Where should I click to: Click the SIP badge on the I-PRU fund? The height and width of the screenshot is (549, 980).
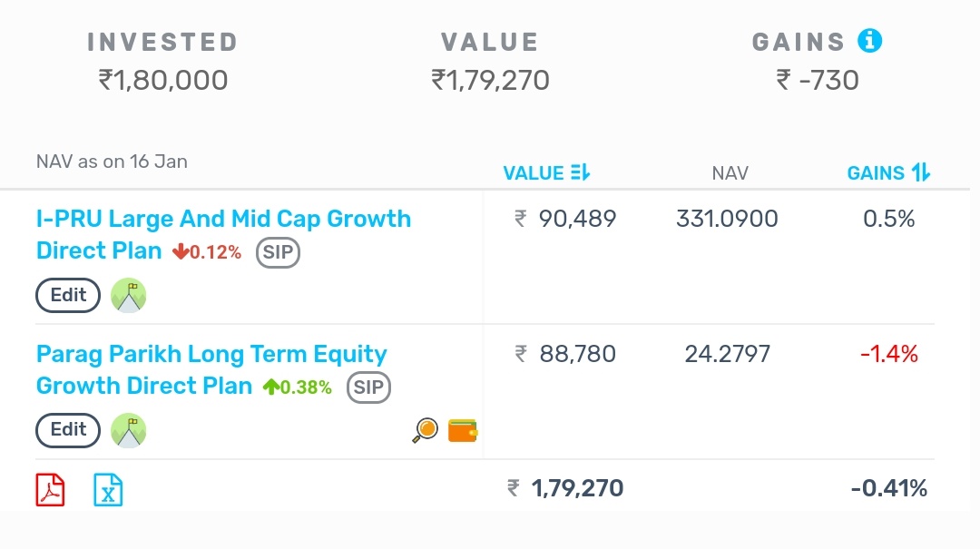278,253
